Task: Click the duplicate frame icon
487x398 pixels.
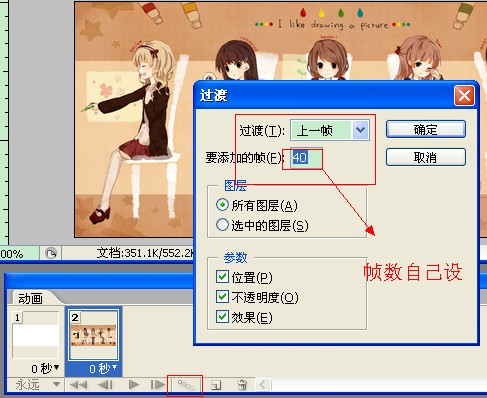Action: (x=216, y=385)
